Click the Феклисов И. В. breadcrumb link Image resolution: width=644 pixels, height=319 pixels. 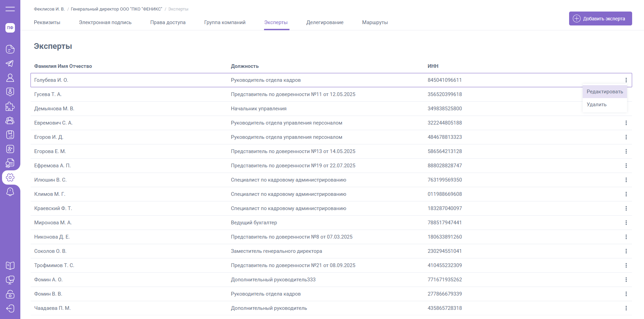(x=49, y=9)
